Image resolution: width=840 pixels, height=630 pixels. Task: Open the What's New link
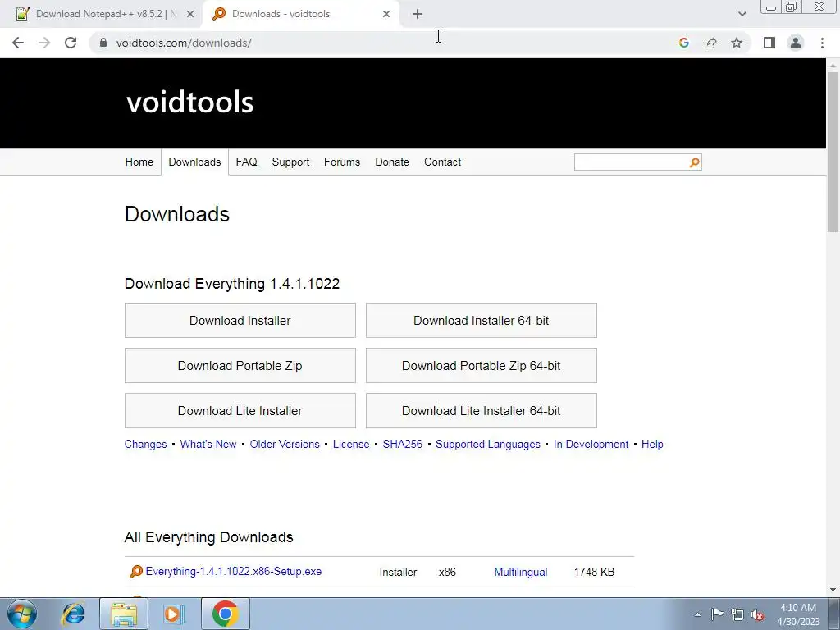[x=208, y=444]
